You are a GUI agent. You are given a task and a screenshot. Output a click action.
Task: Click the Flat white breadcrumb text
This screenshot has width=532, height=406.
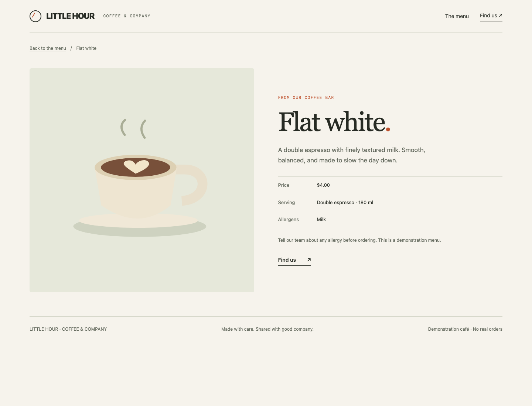pyautogui.click(x=86, y=48)
